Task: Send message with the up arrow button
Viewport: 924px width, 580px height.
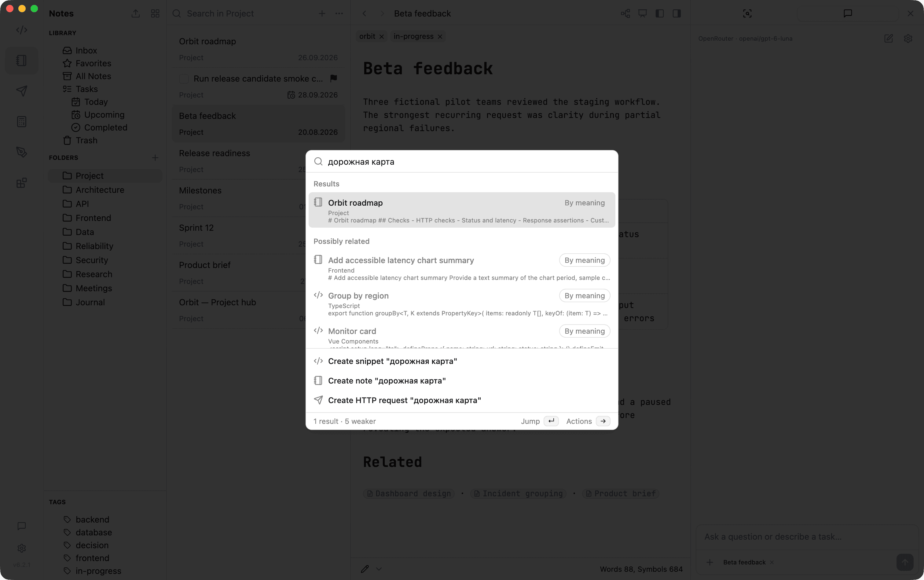Action: click(905, 562)
